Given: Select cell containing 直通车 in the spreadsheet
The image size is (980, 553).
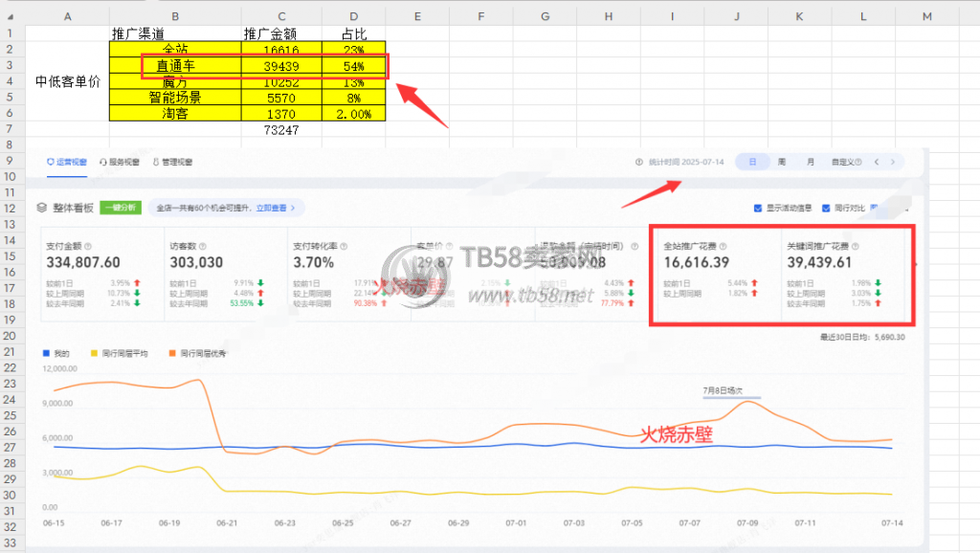Looking at the screenshot, I should pyautogui.click(x=175, y=66).
